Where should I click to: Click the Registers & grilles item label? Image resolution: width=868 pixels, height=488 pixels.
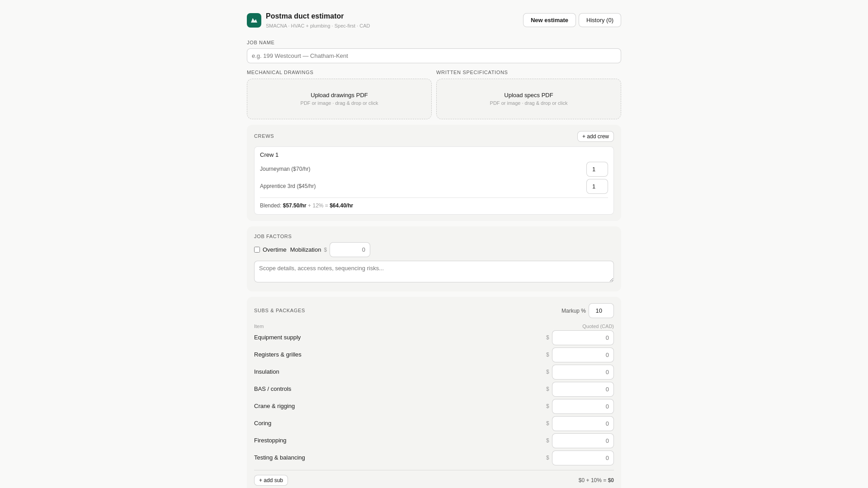[x=278, y=355]
